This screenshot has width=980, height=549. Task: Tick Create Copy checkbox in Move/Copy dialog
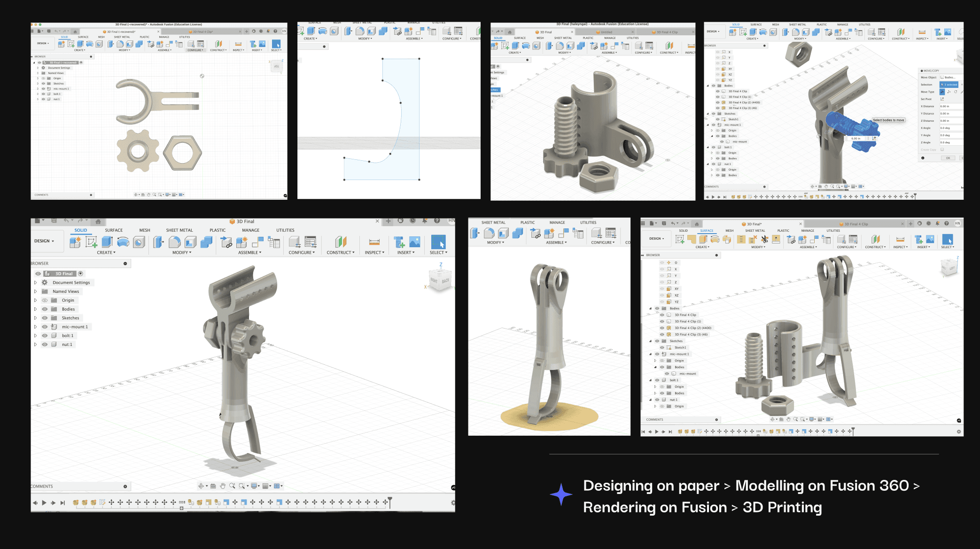[x=942, y=149]
